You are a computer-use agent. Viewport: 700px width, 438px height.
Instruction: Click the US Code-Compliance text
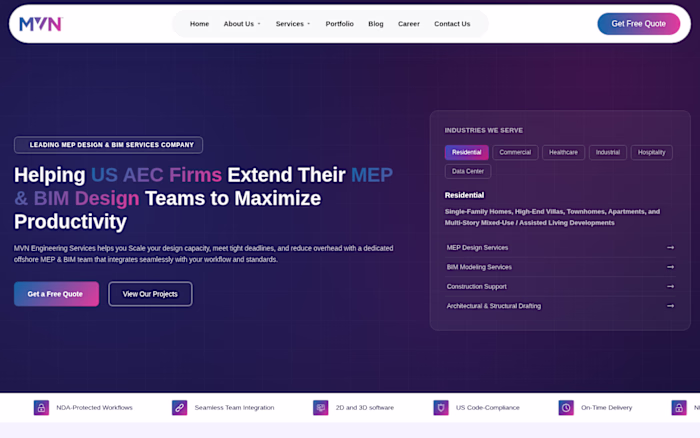488,408
